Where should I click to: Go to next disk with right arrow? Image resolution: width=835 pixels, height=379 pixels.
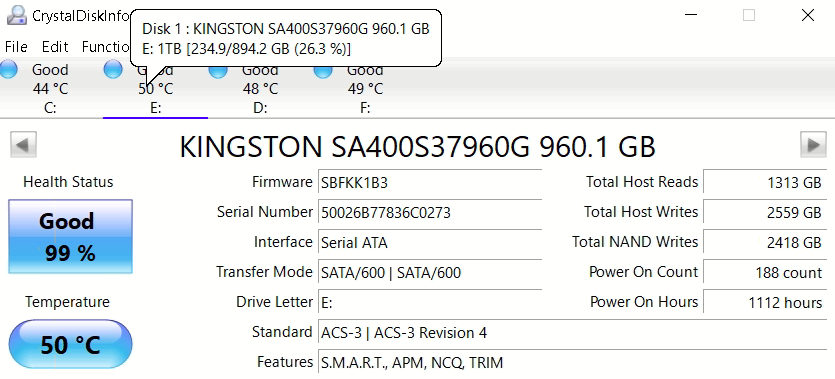pyautogui.click(x=813, y=144)
